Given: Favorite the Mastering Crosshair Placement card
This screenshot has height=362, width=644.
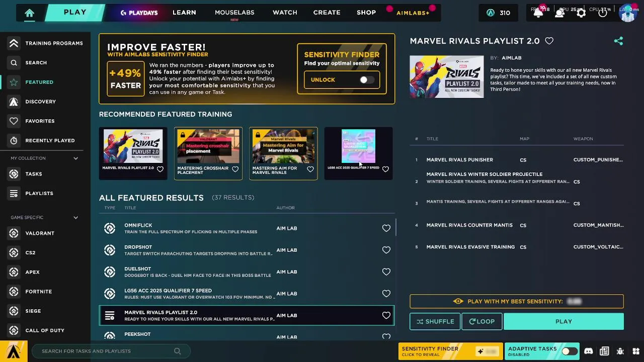Looking at the screenshot, I should pyautogui.click(x=235, y=169).
